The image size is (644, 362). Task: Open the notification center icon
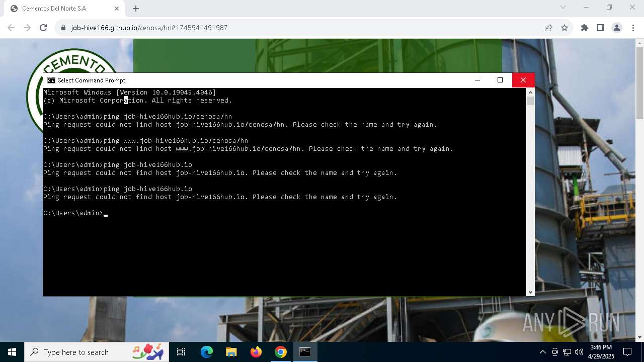[x=627, y=352]
